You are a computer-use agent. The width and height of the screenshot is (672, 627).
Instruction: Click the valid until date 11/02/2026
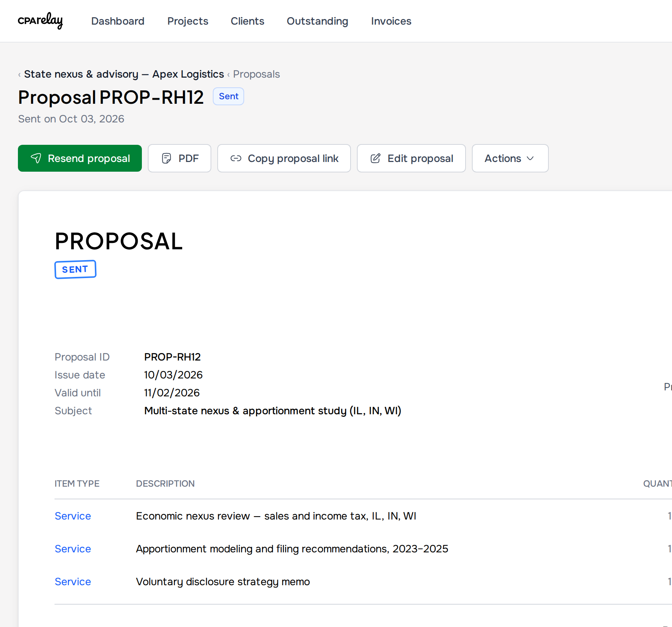[172, 393]
